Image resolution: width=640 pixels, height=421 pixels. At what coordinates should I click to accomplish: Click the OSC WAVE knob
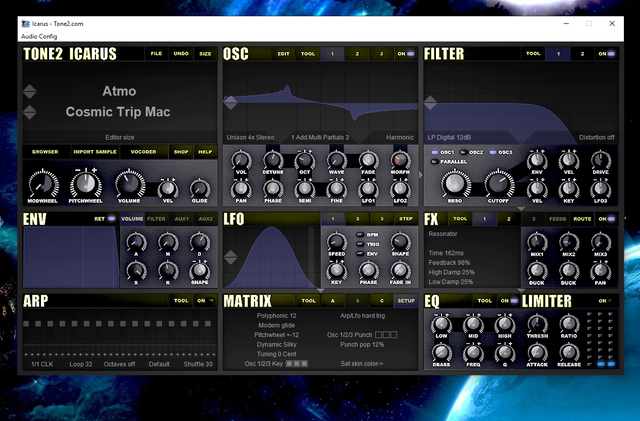(336, 160)
